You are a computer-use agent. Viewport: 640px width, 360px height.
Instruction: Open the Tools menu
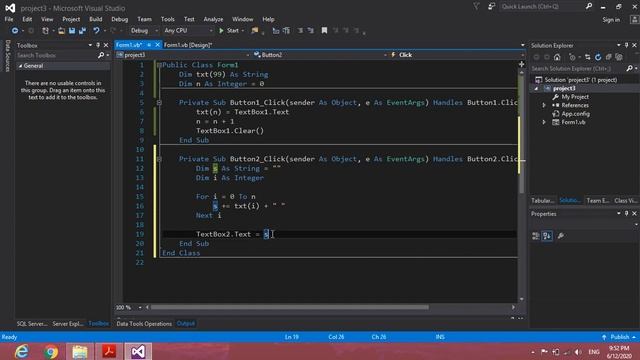[x=167, y=19]
